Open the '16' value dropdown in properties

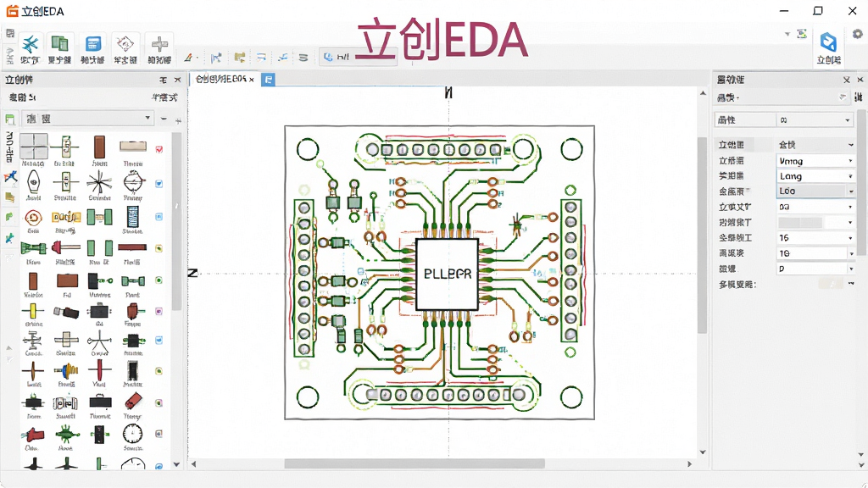[816, 237]
